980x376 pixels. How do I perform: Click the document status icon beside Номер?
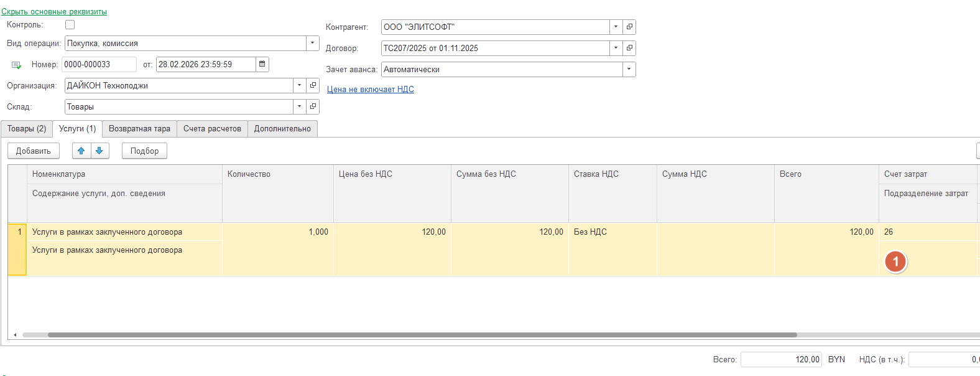coord(16,65)
